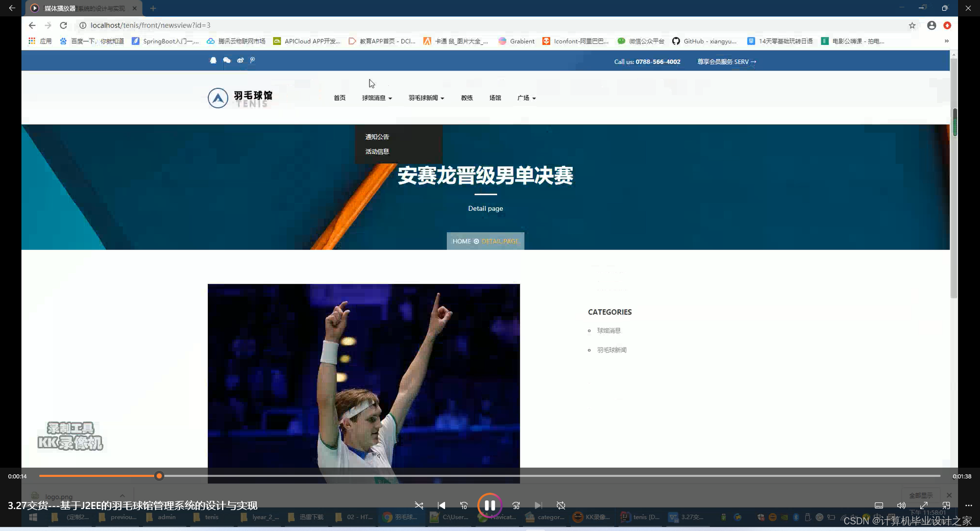The image size is (980, 531).
Task: Select 通知公告 from the open menu
Action: tap(377, 136)
